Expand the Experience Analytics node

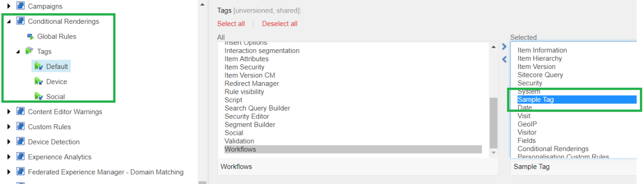point(9,157)
